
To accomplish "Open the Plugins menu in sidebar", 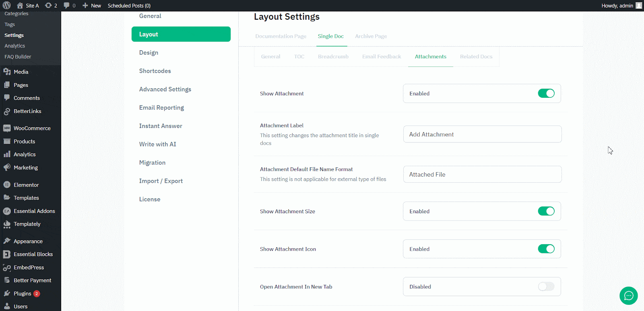I will 23,294.
